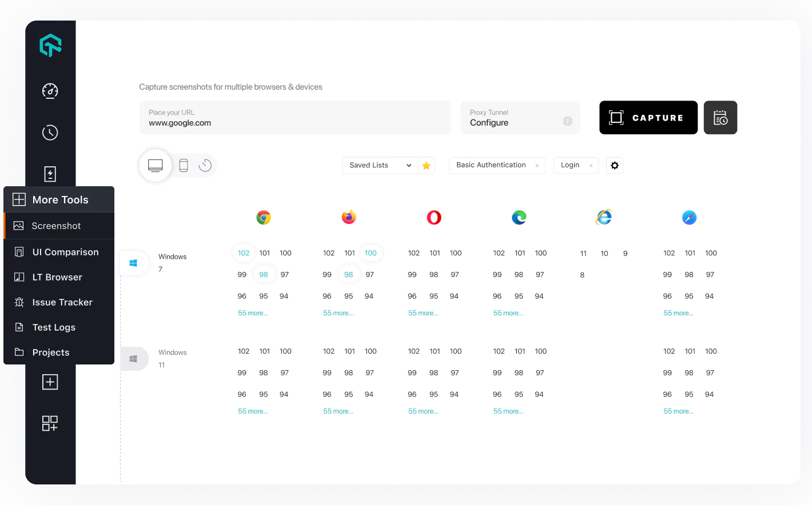Select the Windows 11 OS icon
The width and height of the screenshot is (812, 505).
[x=134, y=359]
